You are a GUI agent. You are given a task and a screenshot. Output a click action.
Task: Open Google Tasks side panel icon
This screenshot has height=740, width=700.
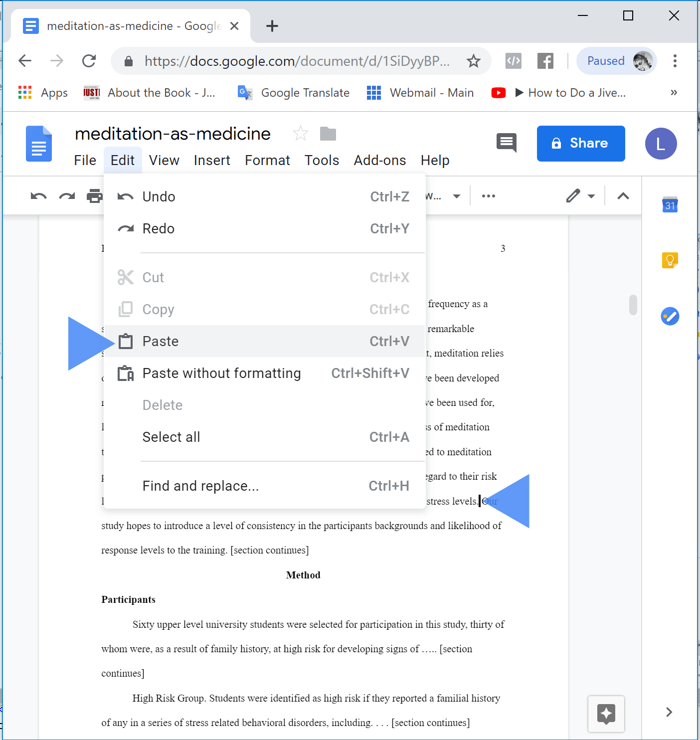(x=670, y=316)
